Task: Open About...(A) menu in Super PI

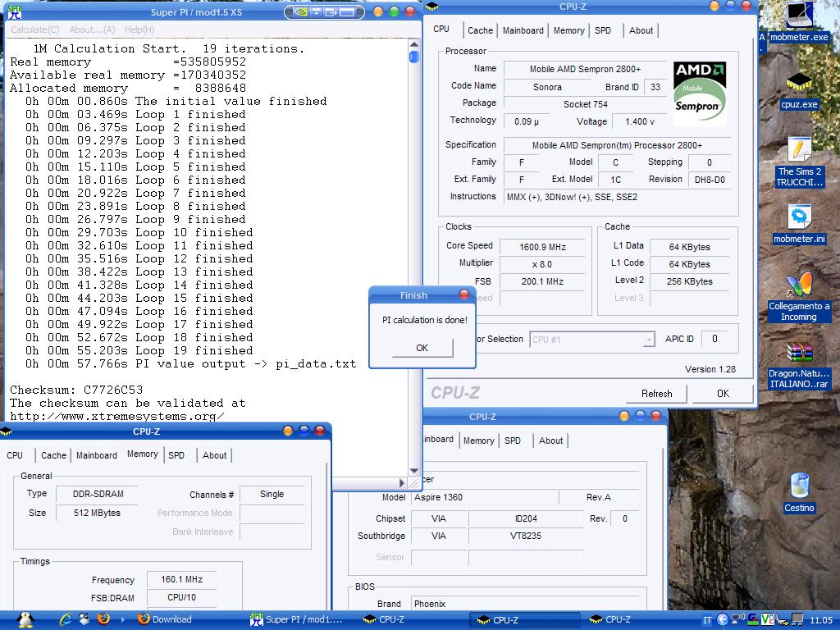Action: (92, 30)
